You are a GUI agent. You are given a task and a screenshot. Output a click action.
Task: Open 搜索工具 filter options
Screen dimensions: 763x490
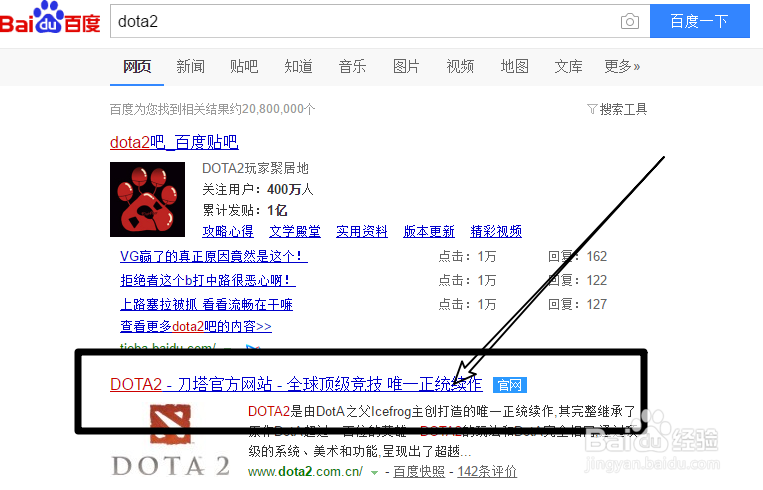(617, 109)
